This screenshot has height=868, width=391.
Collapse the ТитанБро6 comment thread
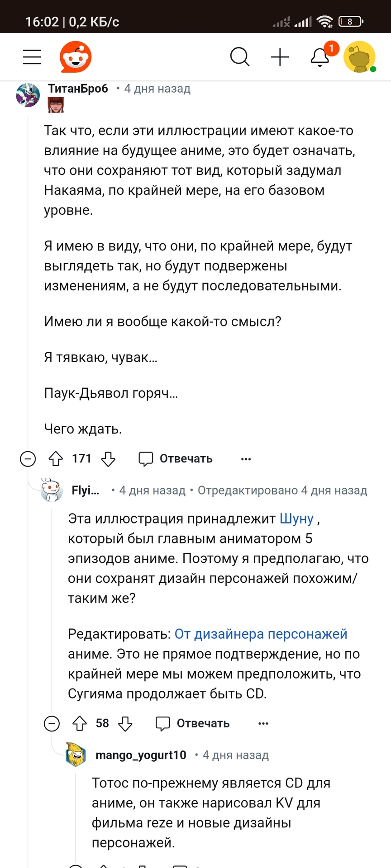pyautogui.click(x=28, y=459)
